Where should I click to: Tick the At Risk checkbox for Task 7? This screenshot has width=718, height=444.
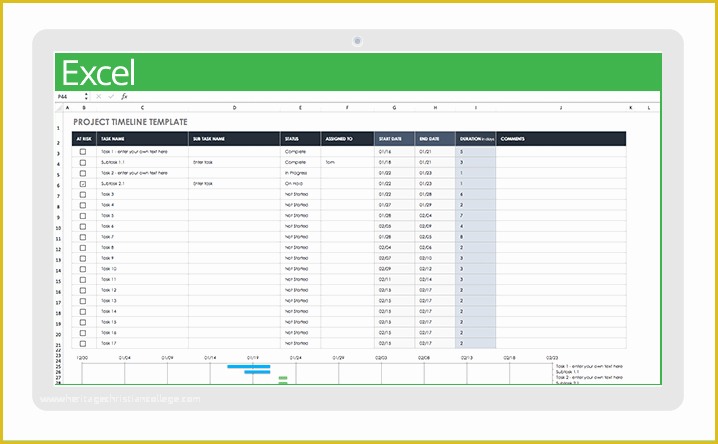83,237
